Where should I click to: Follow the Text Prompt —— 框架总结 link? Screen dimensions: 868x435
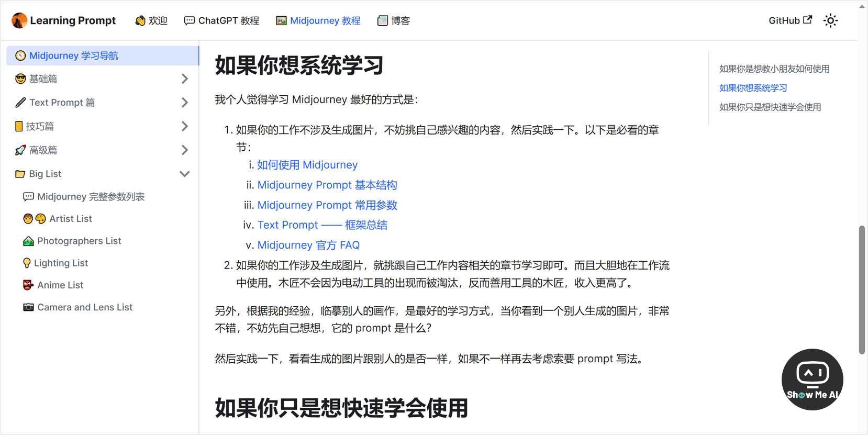point(322,225)
